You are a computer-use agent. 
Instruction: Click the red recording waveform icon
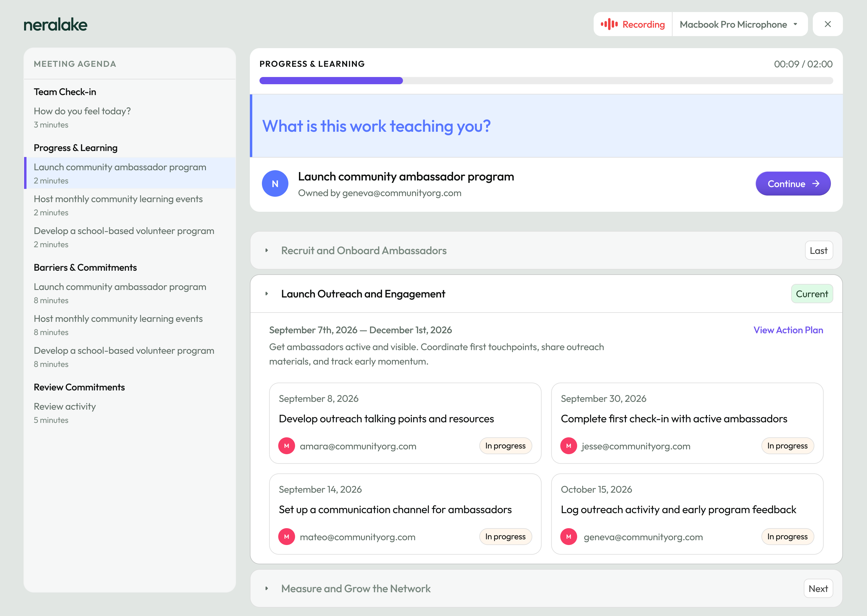pos(609,24)
